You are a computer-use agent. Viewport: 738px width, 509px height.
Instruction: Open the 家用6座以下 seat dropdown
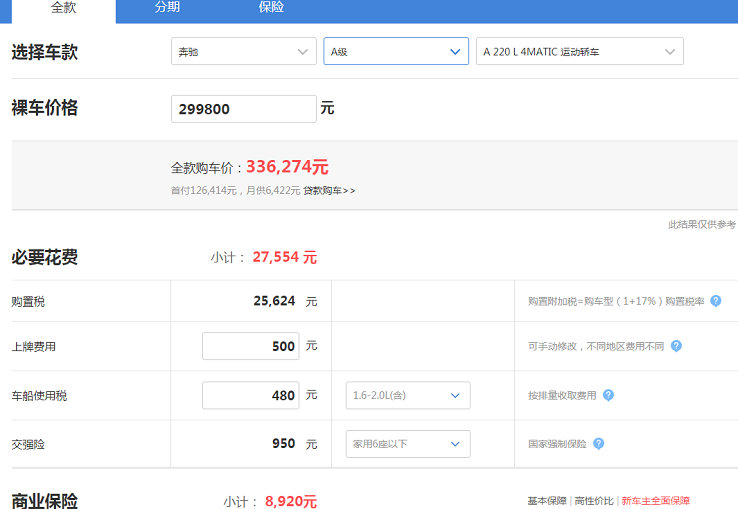click(x=408, y=444)
